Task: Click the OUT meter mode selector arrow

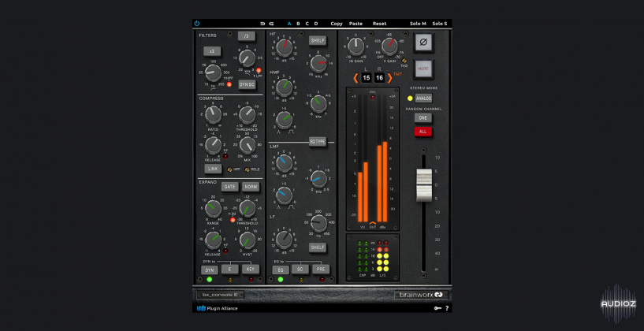Action: 373,222
